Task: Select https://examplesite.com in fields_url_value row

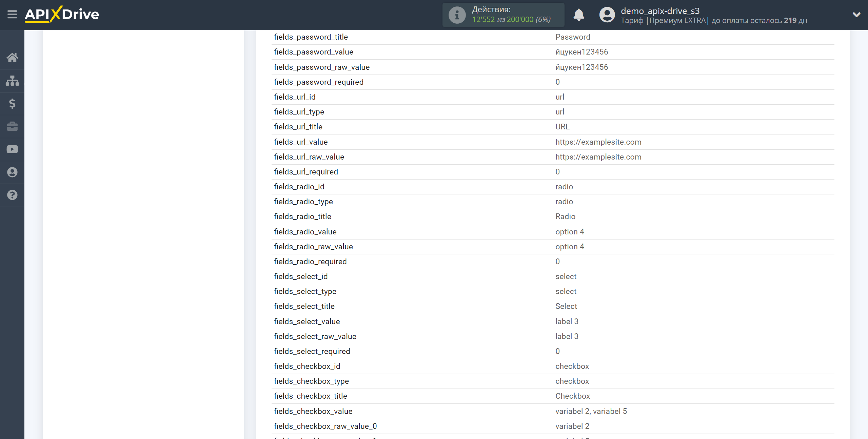Action: [598, 142]
